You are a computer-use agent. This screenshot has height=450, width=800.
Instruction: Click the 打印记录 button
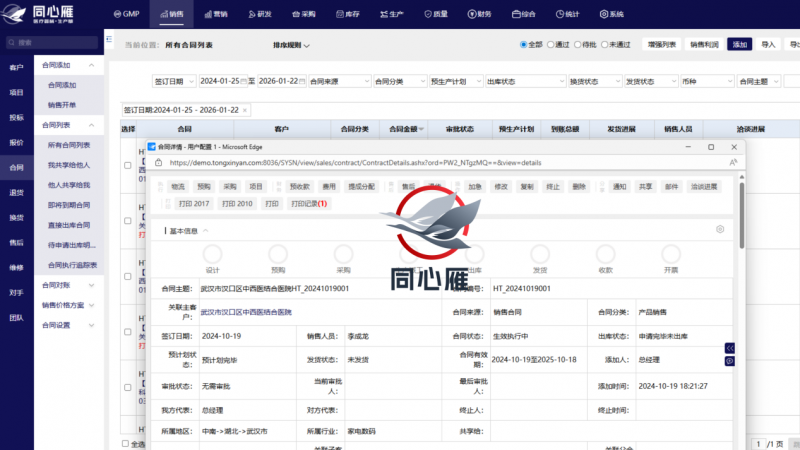(308, 204)
